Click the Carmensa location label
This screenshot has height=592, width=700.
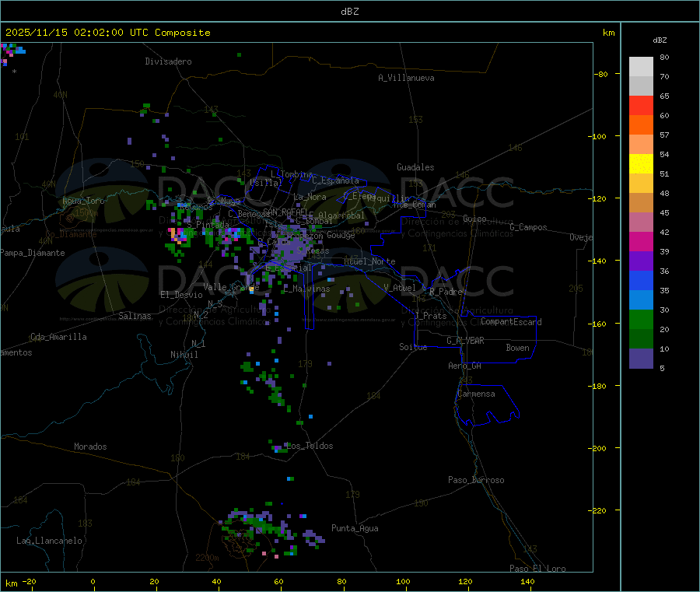click(x=476, y=394)
